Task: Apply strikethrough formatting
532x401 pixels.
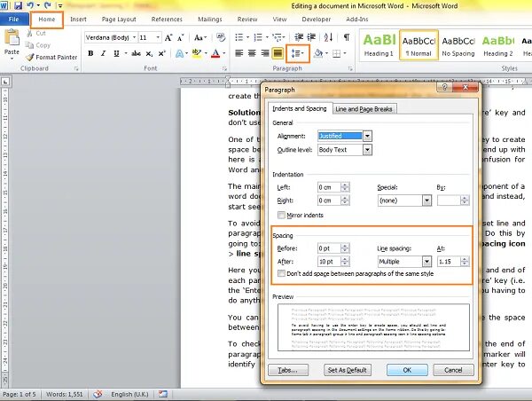Action: click(x=136, y=53)
